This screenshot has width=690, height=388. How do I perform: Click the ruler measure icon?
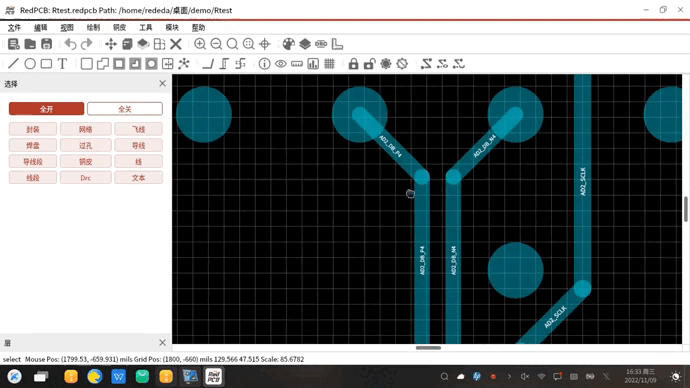pyautogui.click(x=297, y=64)
